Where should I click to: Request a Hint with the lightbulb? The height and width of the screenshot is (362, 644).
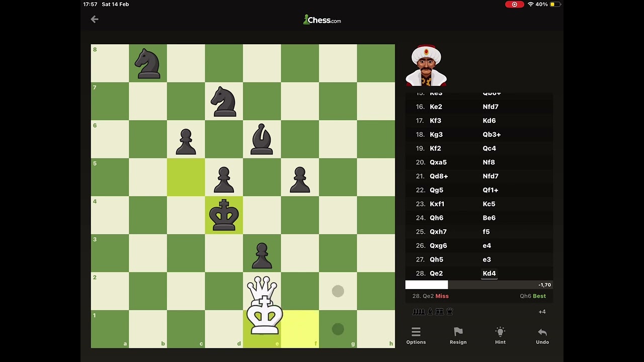[500, 336]
